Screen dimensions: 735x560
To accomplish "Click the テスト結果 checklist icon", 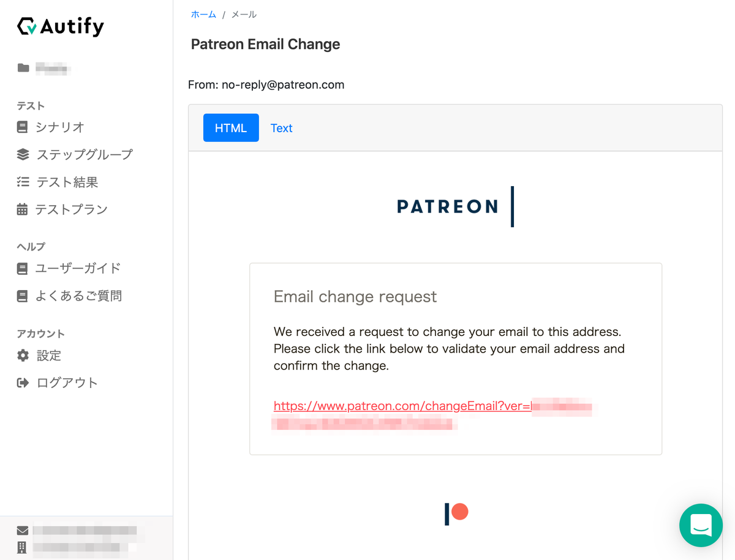I will click(x=23, y=182).
